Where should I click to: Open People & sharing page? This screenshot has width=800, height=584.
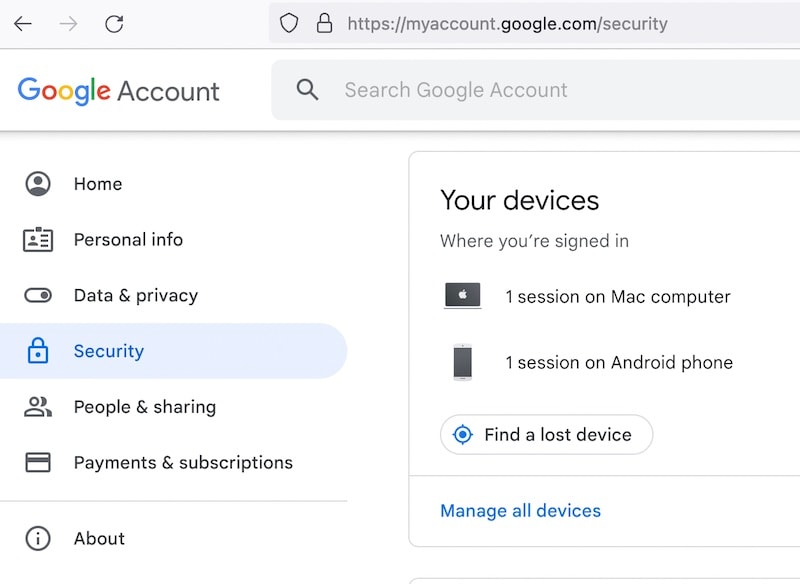coord(145,407)
